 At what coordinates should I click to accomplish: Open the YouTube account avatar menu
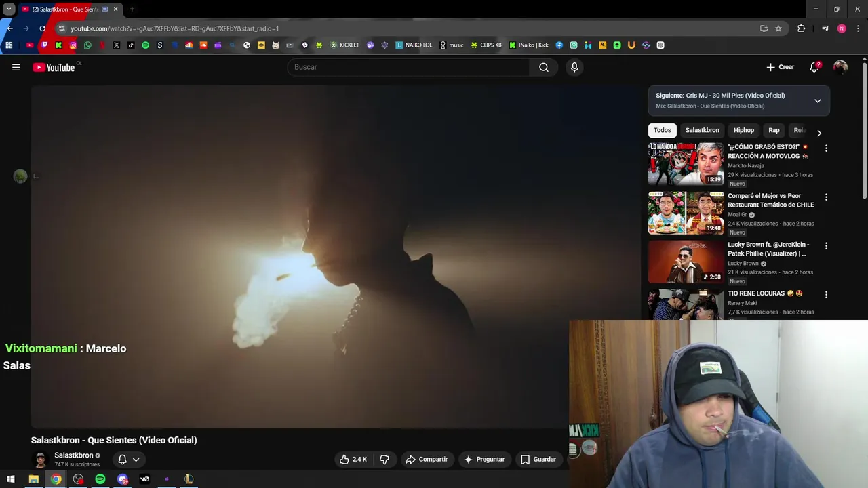[x=840, y=67]
